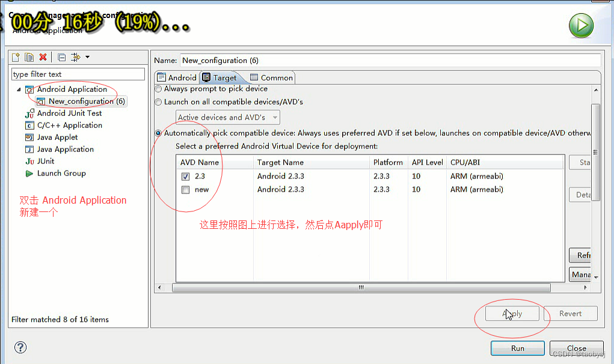Image resolution: width=614 pixels, height=364 pixels.
Task: Click the Start button beside AVD table
Action: click(580, 162)
